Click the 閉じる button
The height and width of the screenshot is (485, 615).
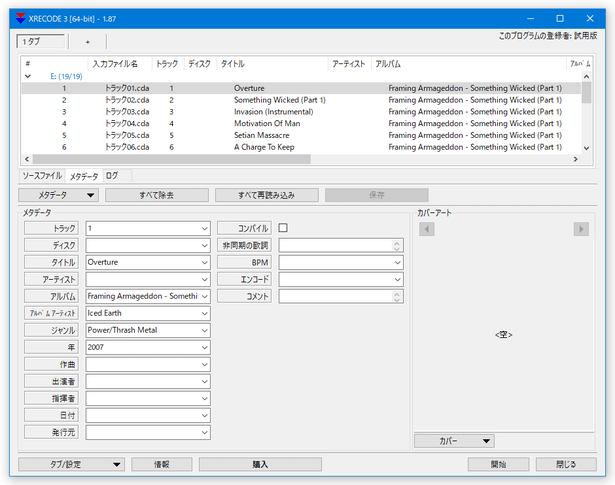(x=566, y=464)
